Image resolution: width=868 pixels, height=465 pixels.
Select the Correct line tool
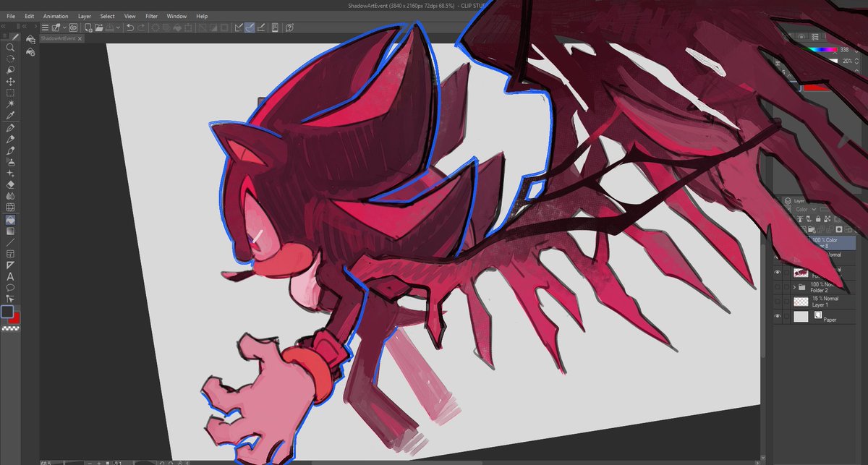[10, 299]
